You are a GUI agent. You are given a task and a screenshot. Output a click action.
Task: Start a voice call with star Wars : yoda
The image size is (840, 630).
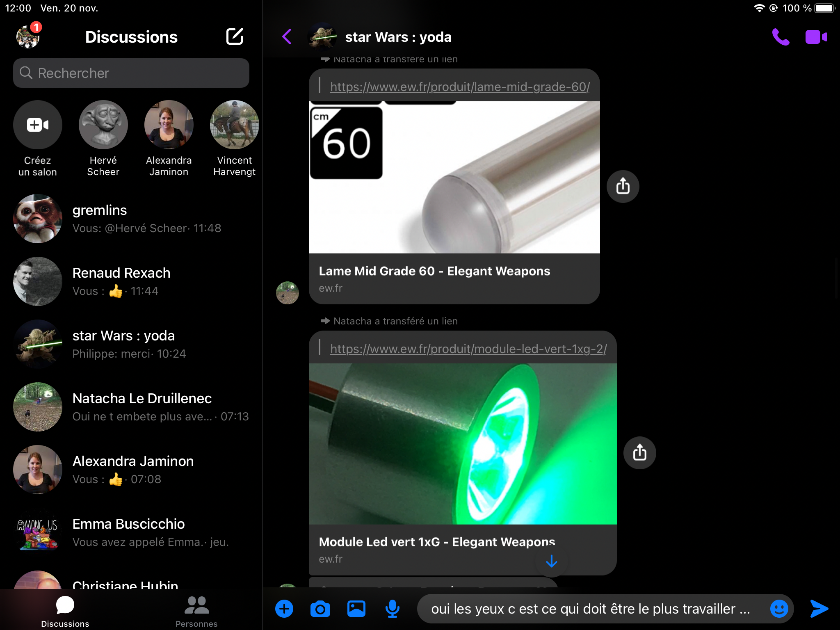click(780, 37)
